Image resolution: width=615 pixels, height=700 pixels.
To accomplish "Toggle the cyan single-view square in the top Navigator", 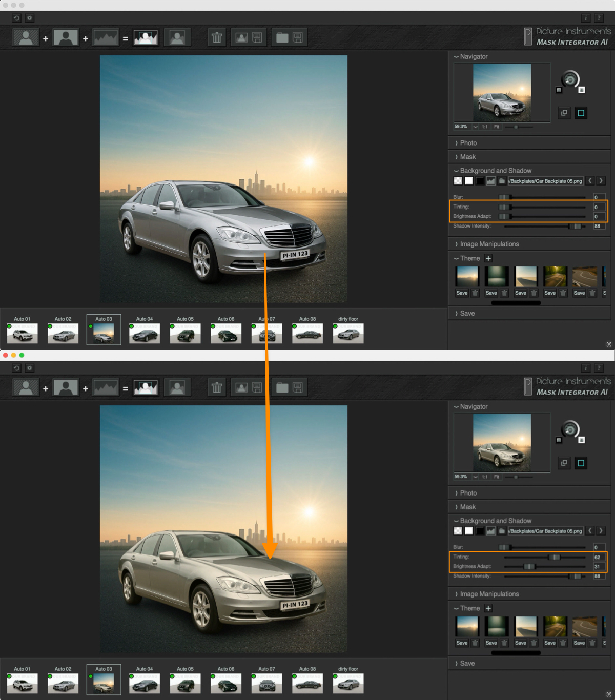I will click(581, 113).
